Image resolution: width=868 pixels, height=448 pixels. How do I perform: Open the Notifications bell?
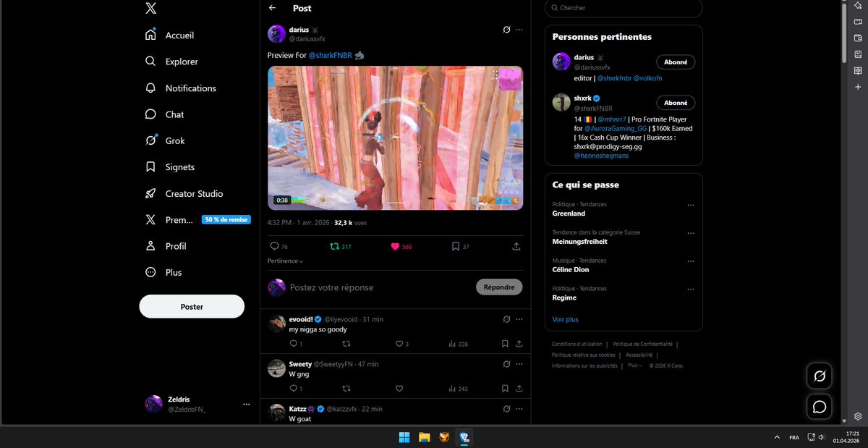[190, 88]
